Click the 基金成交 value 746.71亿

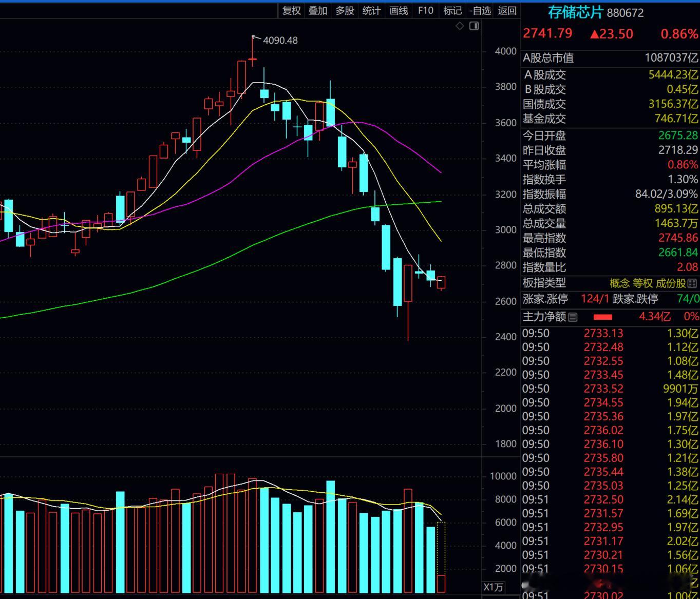point(676,119)
